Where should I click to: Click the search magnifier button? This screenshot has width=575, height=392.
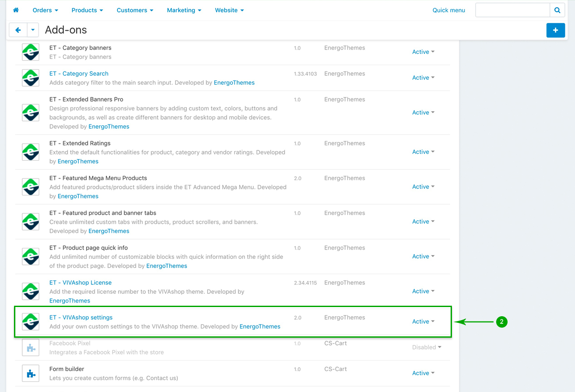[557, 10]
